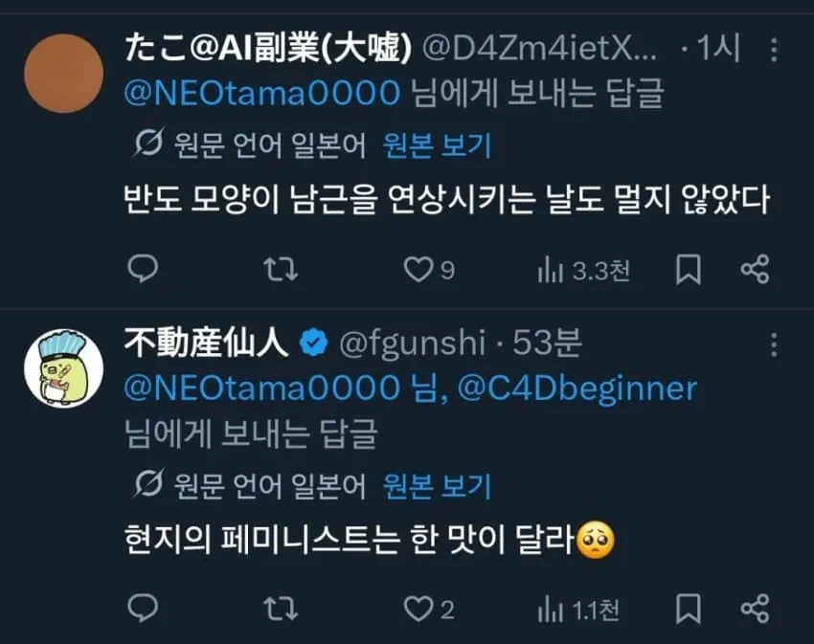The width and height of the screenshot is (814, 644).
Task: Open 不動産仙人's profile picture
Action: coord(60,368)
